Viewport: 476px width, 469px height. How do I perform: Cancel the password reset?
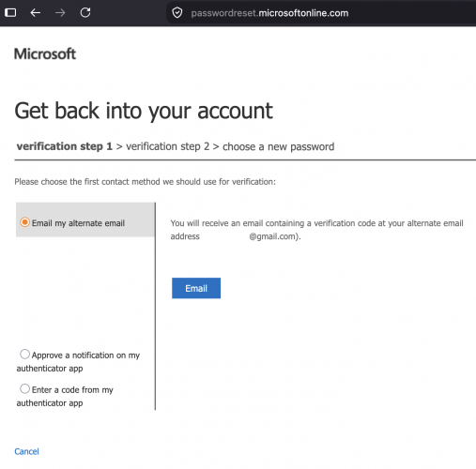(x=26, y=451)
